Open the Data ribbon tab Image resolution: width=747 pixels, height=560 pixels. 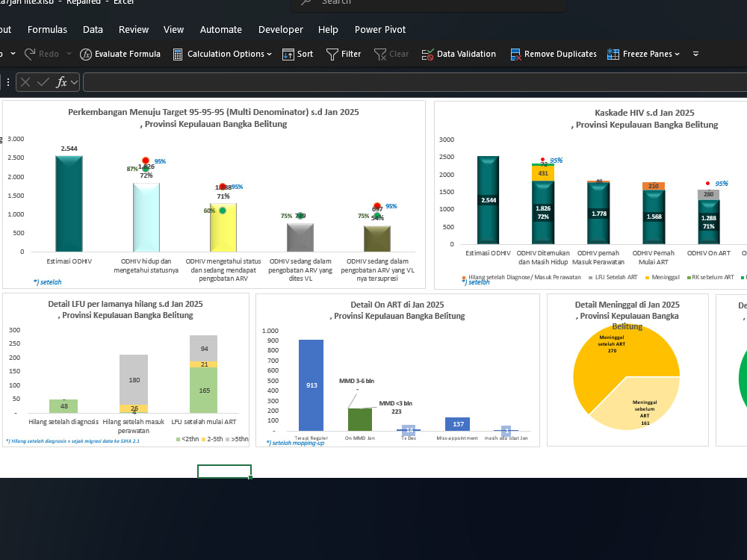[x=93, y=30]
